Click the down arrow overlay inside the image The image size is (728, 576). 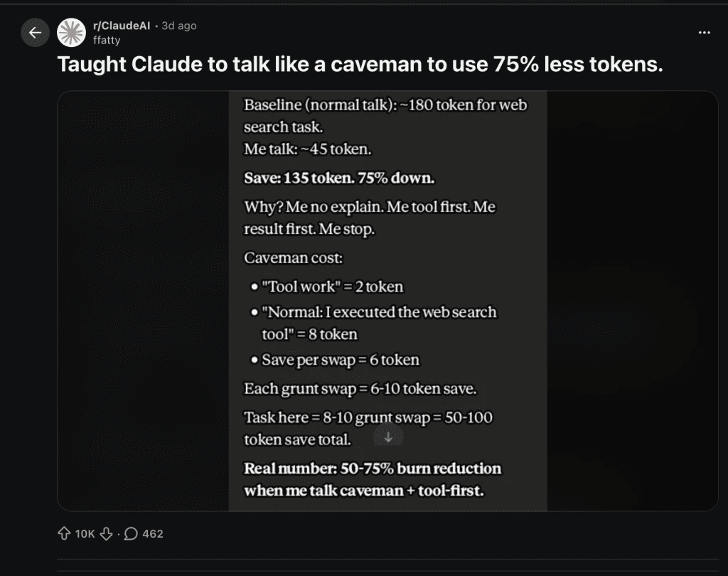(x=387, y=438)
